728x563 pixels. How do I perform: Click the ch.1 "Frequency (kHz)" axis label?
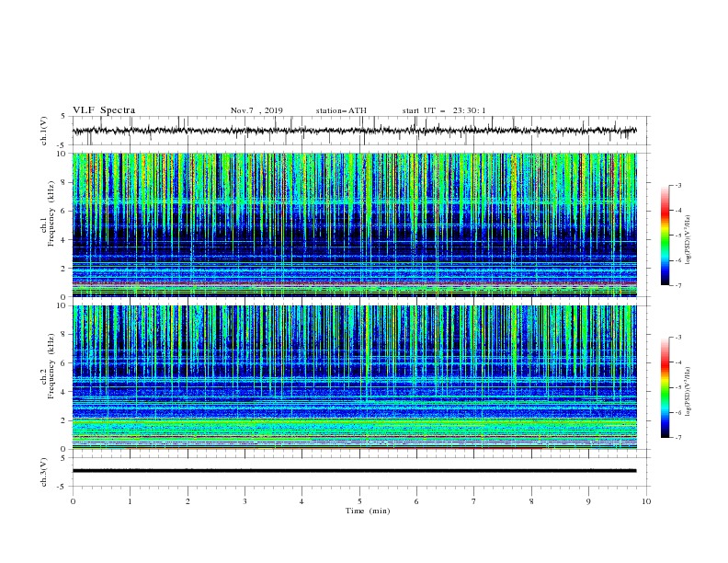(51, 214)
